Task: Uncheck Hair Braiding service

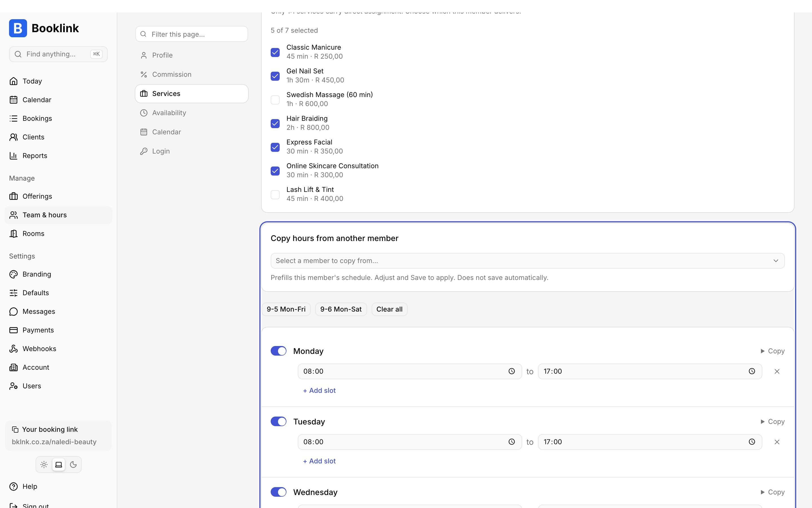Action: point(275,124)
